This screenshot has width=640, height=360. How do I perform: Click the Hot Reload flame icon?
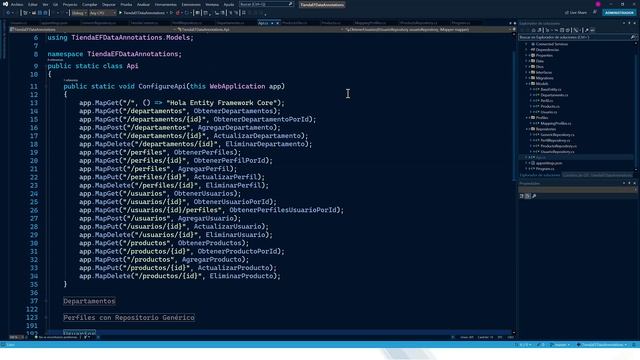coord(178,13)
